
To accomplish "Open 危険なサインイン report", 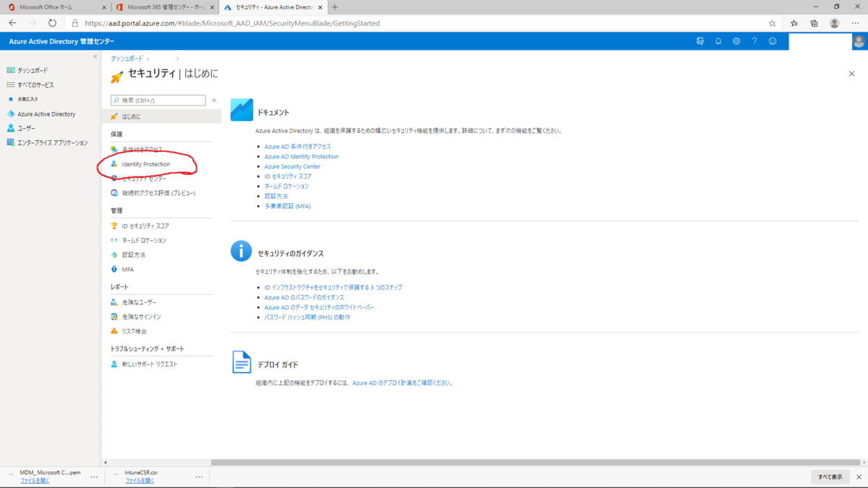I will click(x=141, y=317).
